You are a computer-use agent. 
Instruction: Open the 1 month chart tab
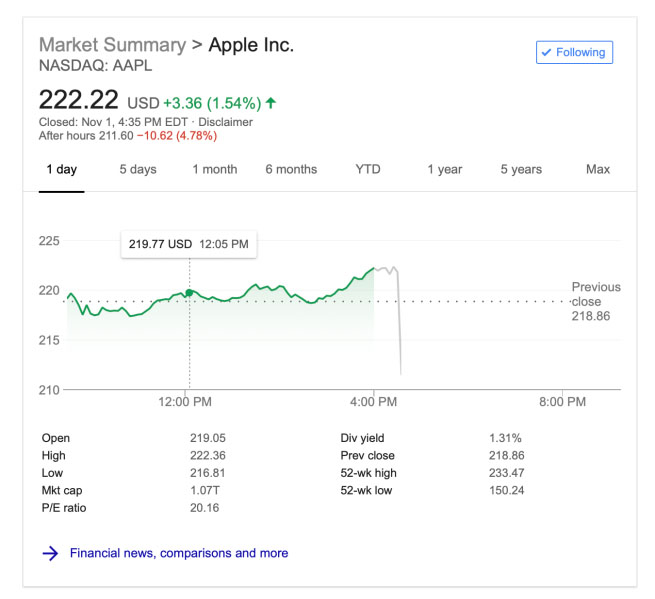coord(215,169)
